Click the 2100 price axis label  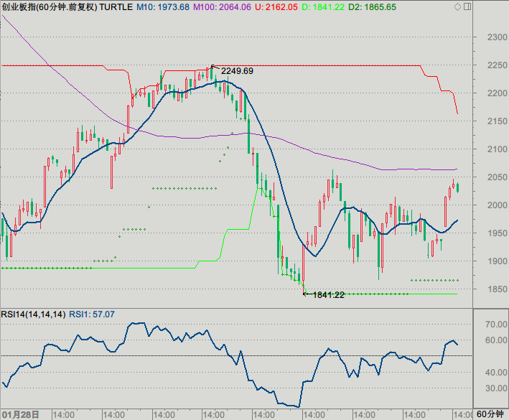click(497, 149)
